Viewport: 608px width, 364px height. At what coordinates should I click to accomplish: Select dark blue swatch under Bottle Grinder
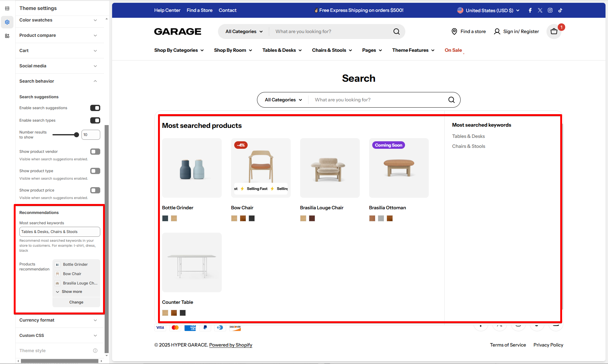click(x=165, y=218)
